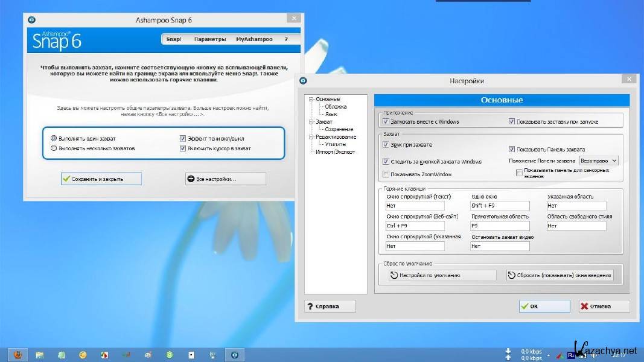Toggle the Эффект тени вкл/выкл checkbox
The height and width of the screenshot is (362, 644).
pos(183,138)
